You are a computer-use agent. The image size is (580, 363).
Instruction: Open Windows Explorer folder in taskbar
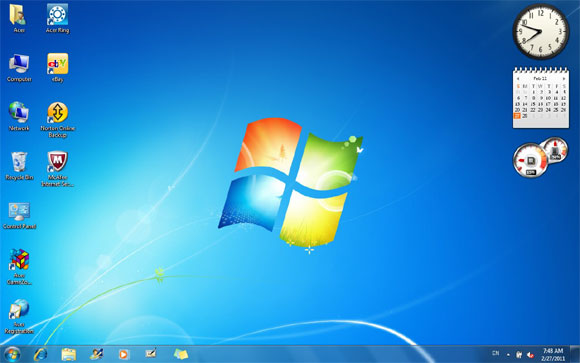coord(68,354)
